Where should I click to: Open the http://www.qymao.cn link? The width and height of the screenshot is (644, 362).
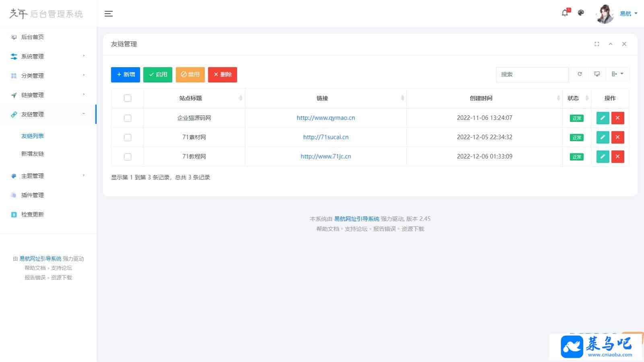pos(326,118)
